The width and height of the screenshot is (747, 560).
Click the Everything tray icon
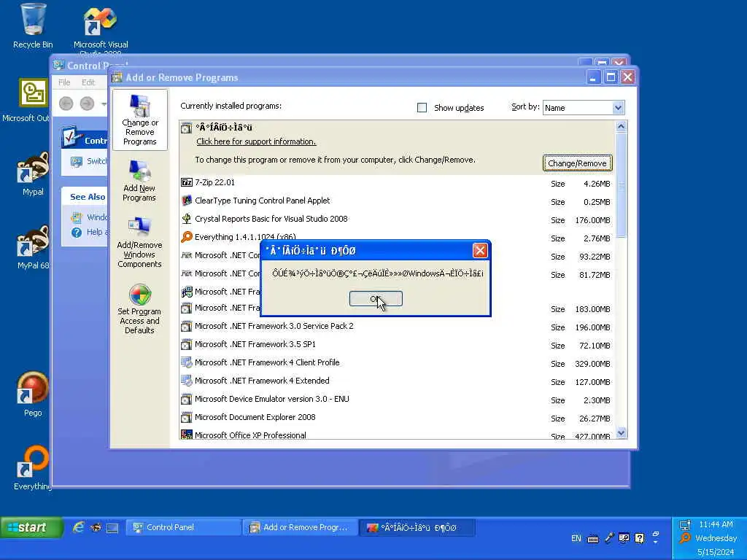click(x=684, y=539)
